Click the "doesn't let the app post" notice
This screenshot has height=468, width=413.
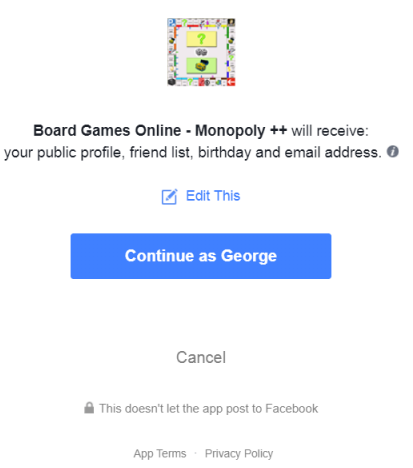[208, 408]
